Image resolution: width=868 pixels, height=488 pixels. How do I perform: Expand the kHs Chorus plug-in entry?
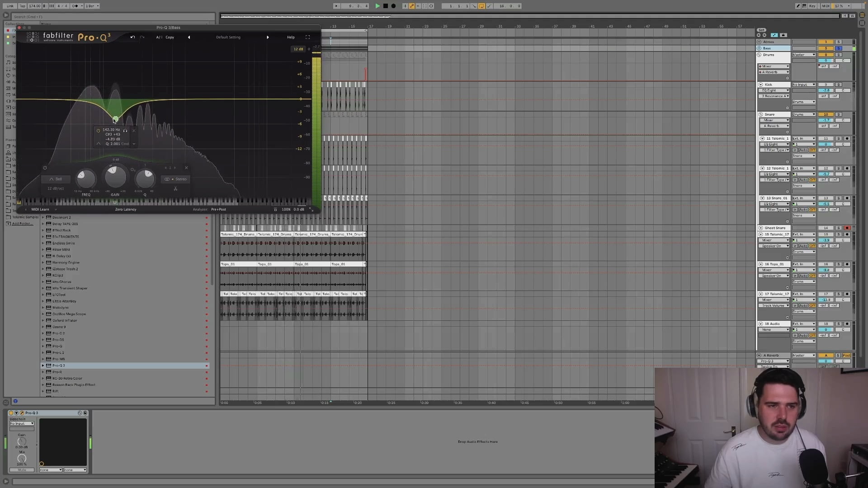pyautogui.click(x=43, y=282)
